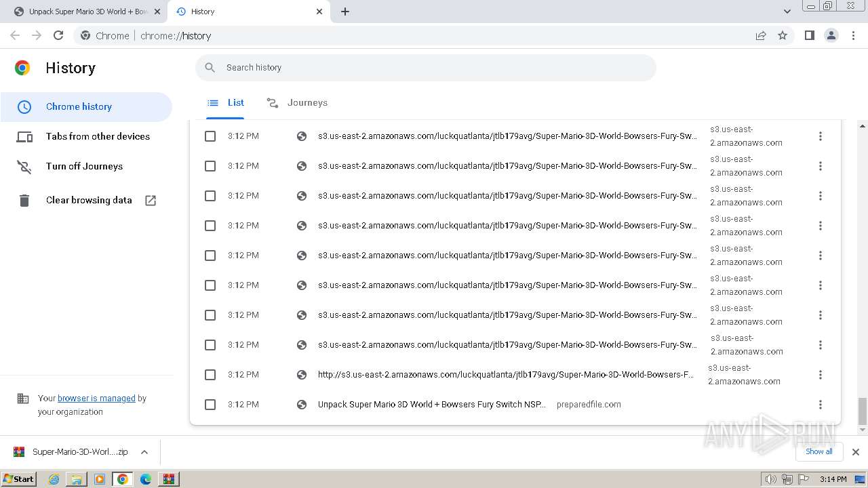Screen dimensions: 868x488
Task: Open a new tab with the plus button
Action: coord(345,12)
